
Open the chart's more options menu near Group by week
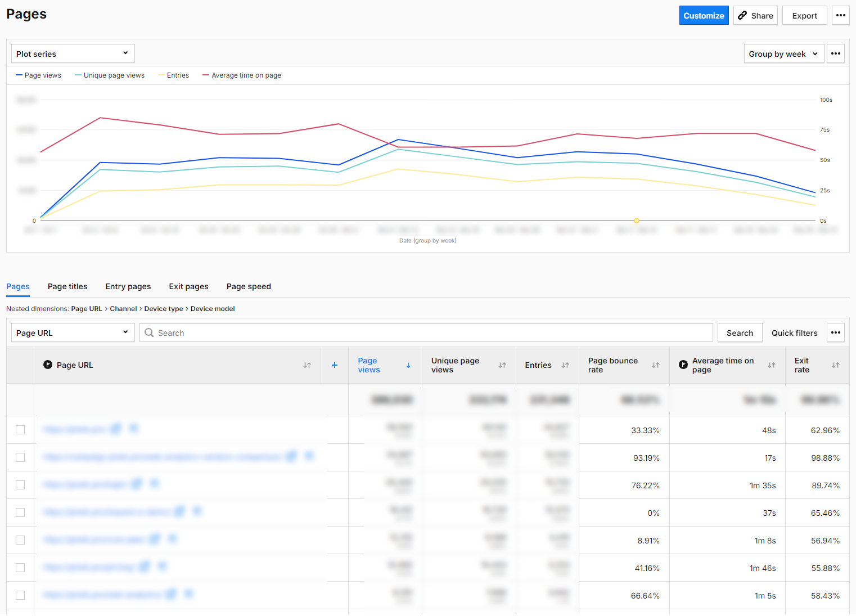click(x=836, y=53)
